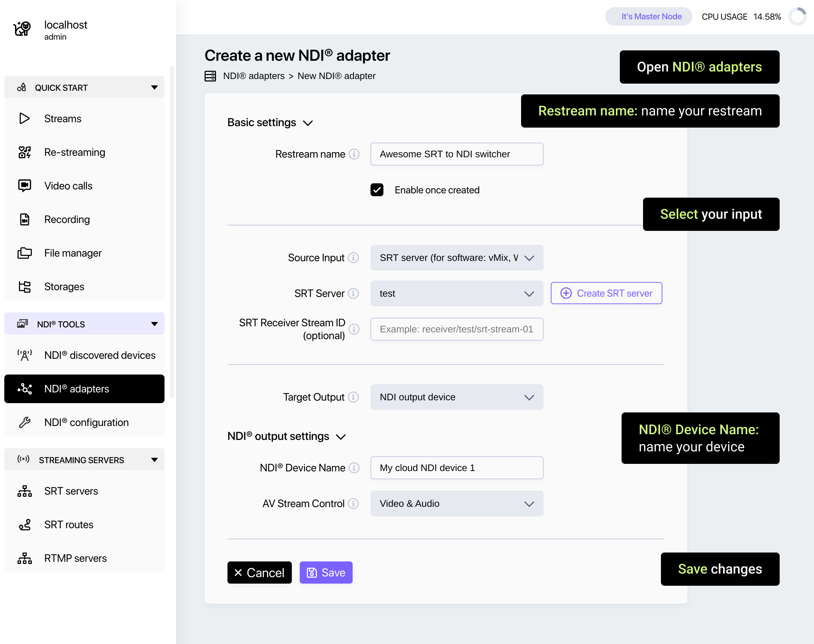Viewport: 814px width, 644px height.
Task: Open SRT routes page
Action: (x=84, y=525)
